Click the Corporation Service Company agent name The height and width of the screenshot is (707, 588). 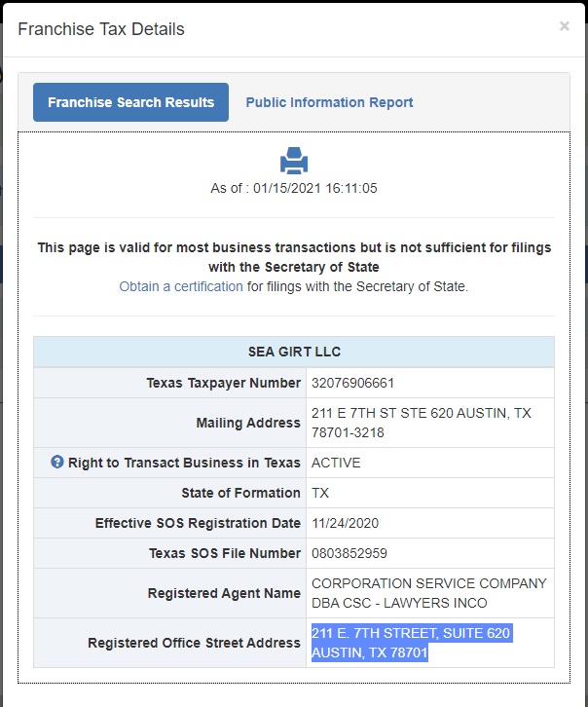[428, 593]
